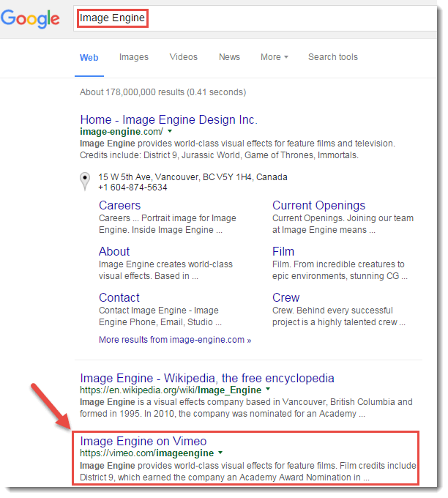Click 'Image Engine creates world-class' About snippet
This screenshot has height=498, width=448.
pyautogui.click(x=165, y=270)
